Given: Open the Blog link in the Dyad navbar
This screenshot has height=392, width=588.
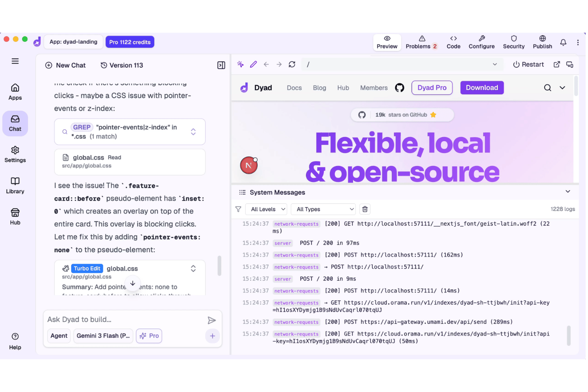Looking at the screenshot, I should coord(319,88).
